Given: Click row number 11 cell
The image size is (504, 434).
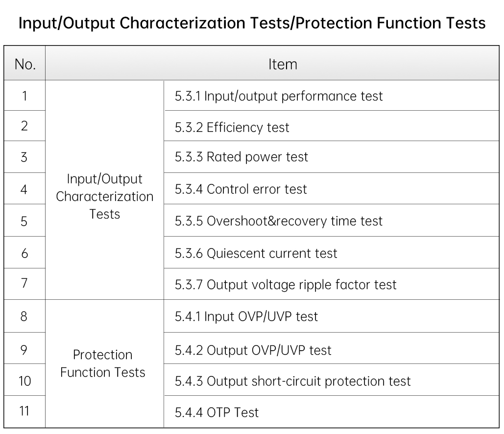Looking at the screenshot, I should (x=24, y=410).
